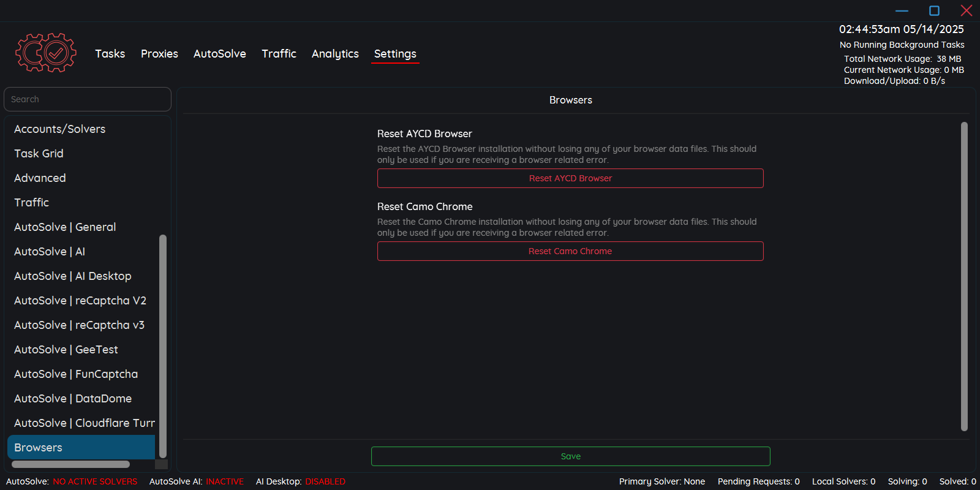Image resolution: width=980 pixels, height=490 pixels.
Task: Click Solved: 0 status entry
Action: (x=958, y=482)
